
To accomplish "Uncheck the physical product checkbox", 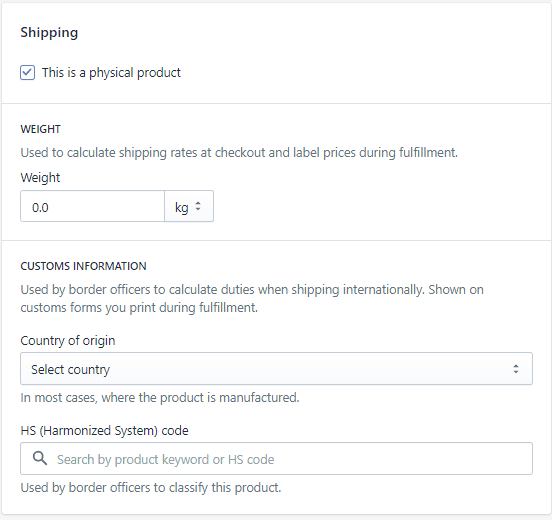I will [27, 73].
